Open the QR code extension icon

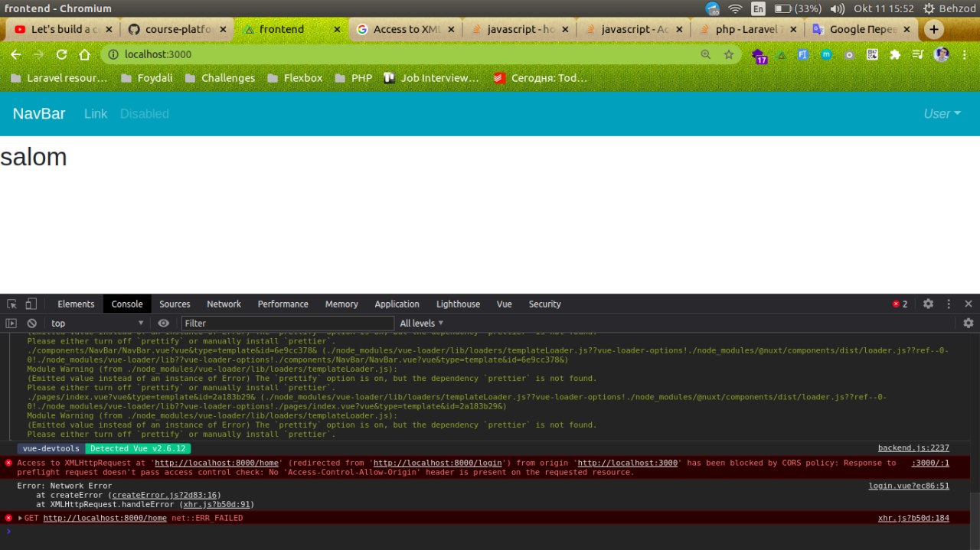(x=872, y=54)
